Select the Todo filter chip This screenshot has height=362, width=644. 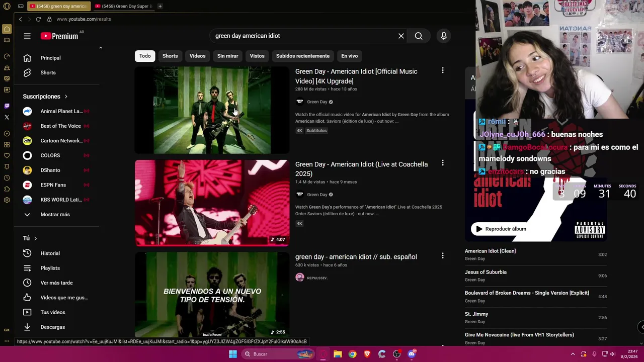coord(145,56)
